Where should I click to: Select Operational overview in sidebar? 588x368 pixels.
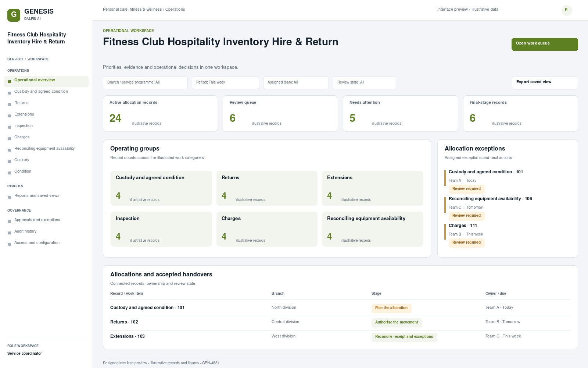click(46, 81)
